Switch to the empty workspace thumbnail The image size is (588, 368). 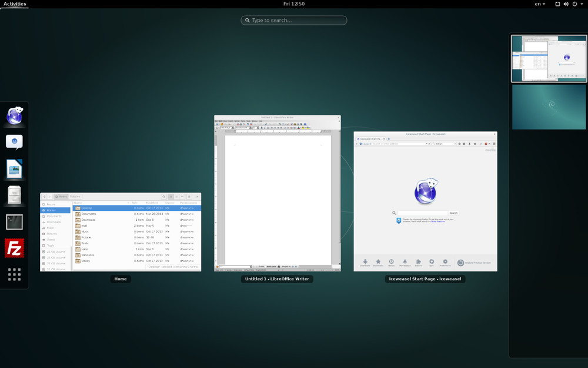point(548,107)
